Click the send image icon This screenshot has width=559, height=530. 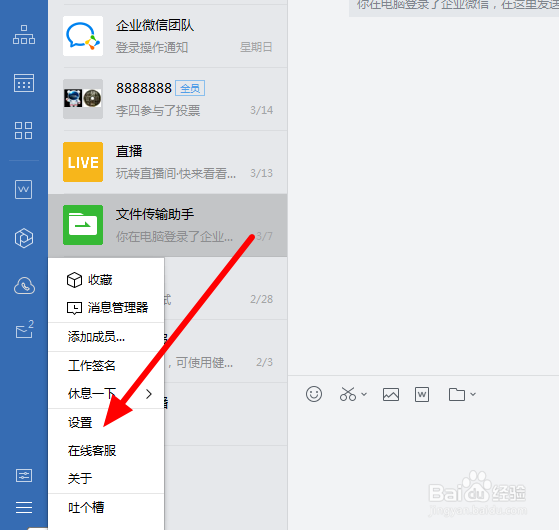tap(391, 395)
